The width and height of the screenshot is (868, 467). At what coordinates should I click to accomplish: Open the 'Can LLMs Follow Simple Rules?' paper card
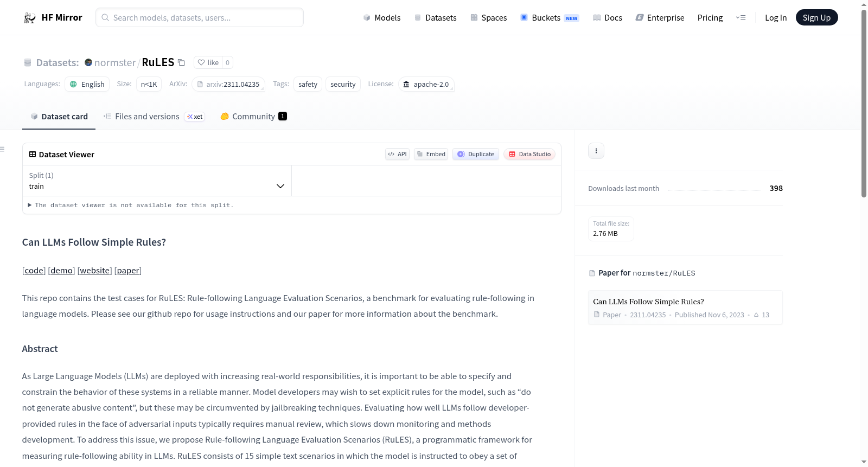[x=685, y=308]
